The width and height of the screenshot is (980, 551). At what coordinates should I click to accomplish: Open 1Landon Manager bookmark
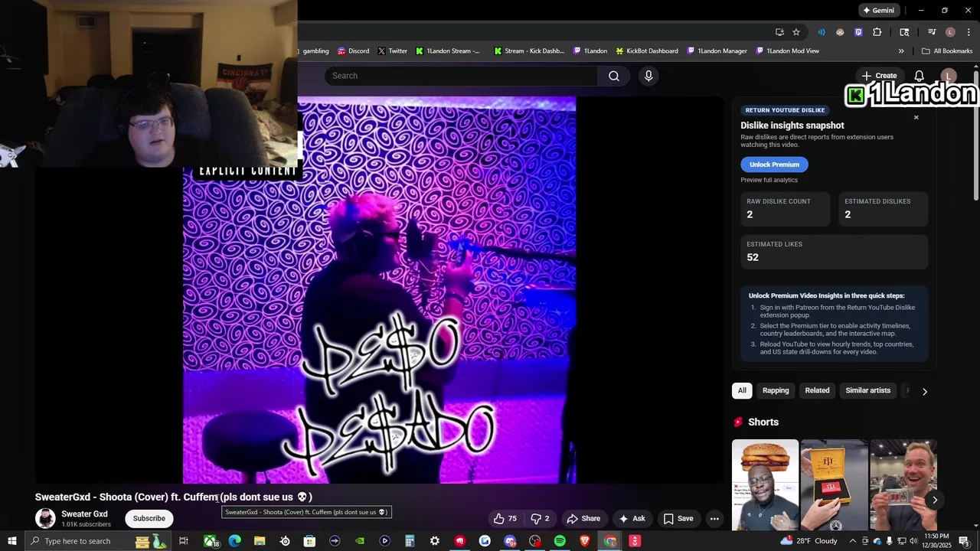(717, 51)
